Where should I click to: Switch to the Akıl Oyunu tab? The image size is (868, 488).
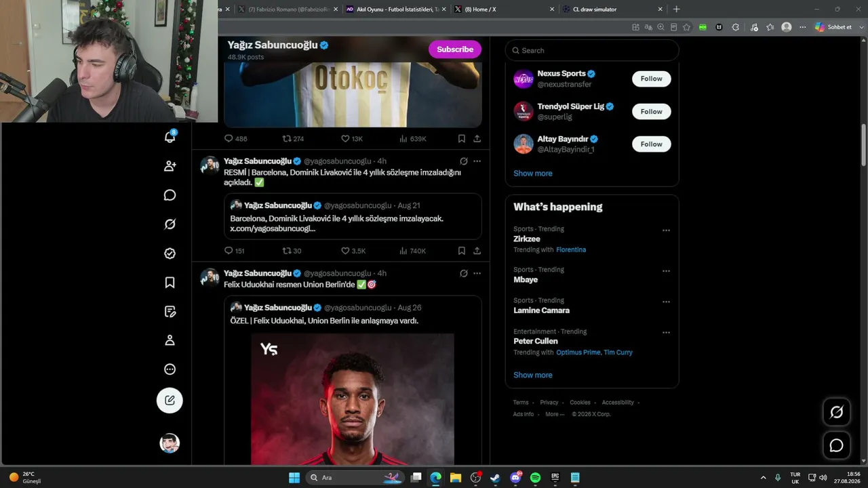(x=395, y=9)
